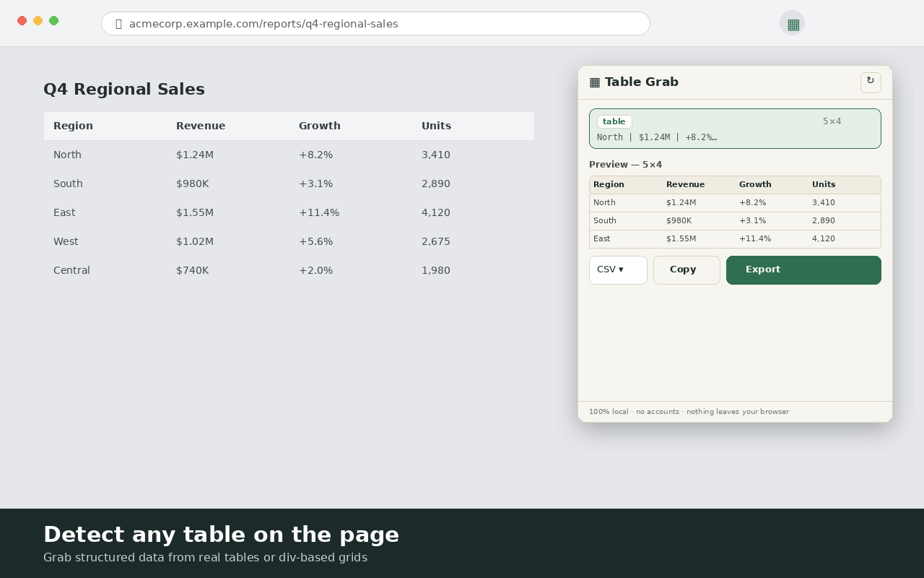Click the red close window button
This screenshot has width=924, height=578.
(22, 21)
